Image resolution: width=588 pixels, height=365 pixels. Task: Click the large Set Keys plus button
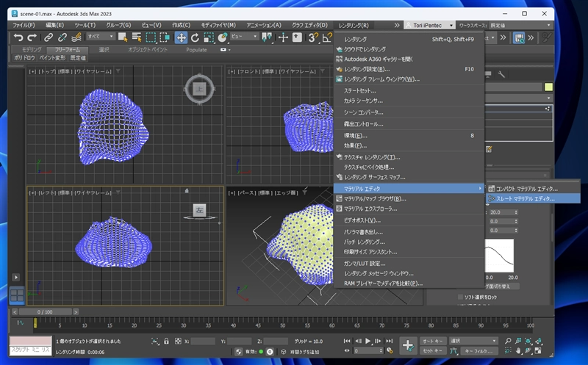tap(408, 345)
